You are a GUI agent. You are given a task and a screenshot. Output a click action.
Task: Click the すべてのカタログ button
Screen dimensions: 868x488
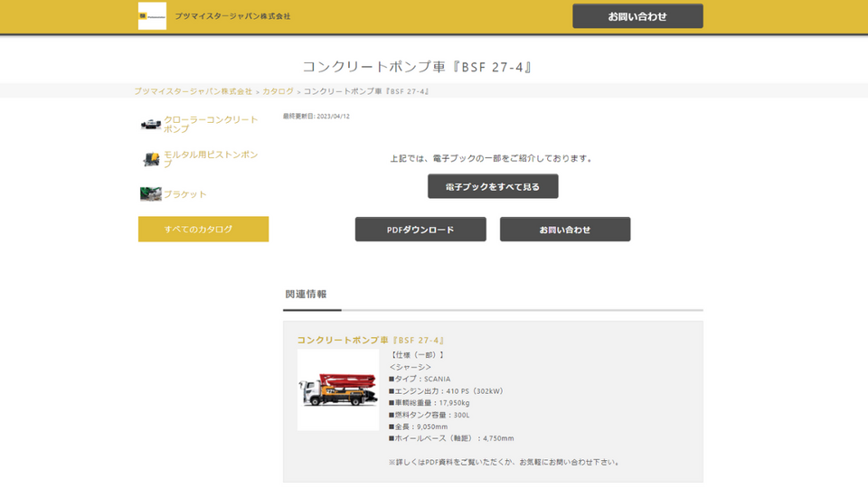203,229
